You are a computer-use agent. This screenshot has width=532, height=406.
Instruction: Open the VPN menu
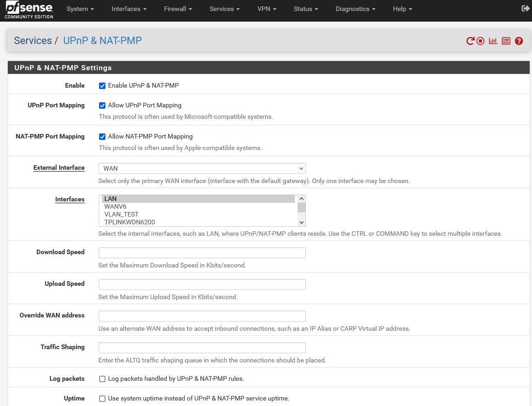pyautogui.click(x=266, y=9)
